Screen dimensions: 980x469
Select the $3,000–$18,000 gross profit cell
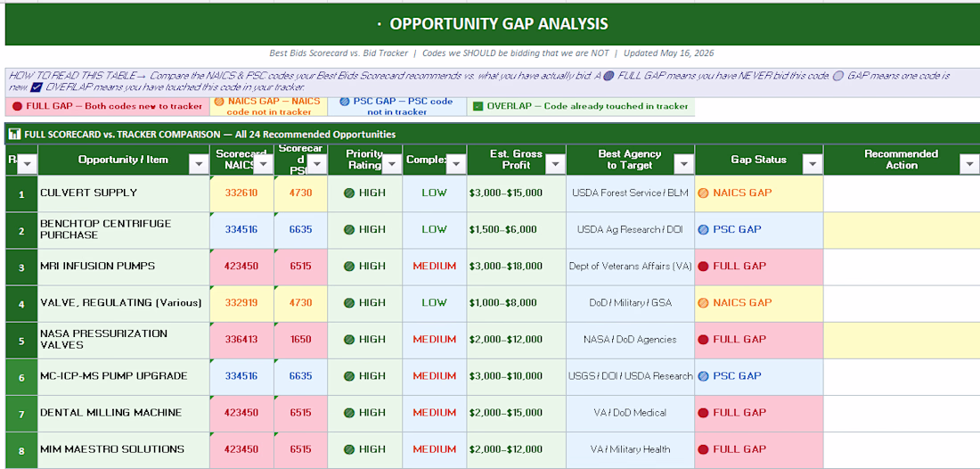[516, 267]
